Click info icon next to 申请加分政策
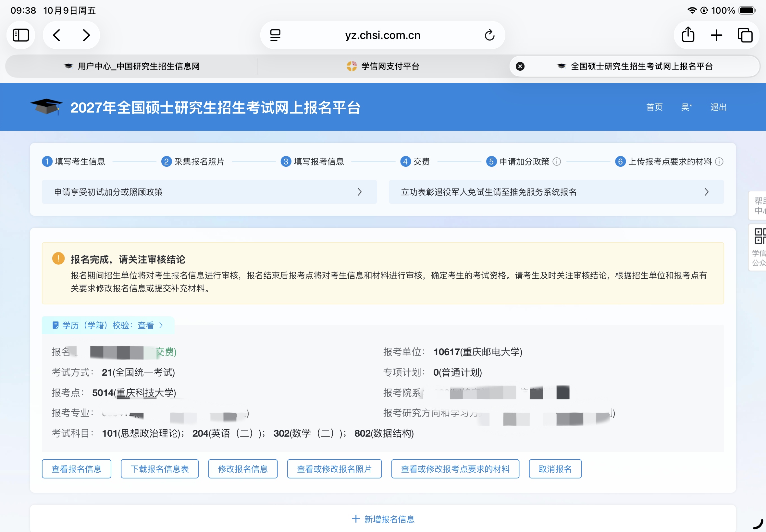The width and height of the screenshot is (766, 532). [557, 162]
